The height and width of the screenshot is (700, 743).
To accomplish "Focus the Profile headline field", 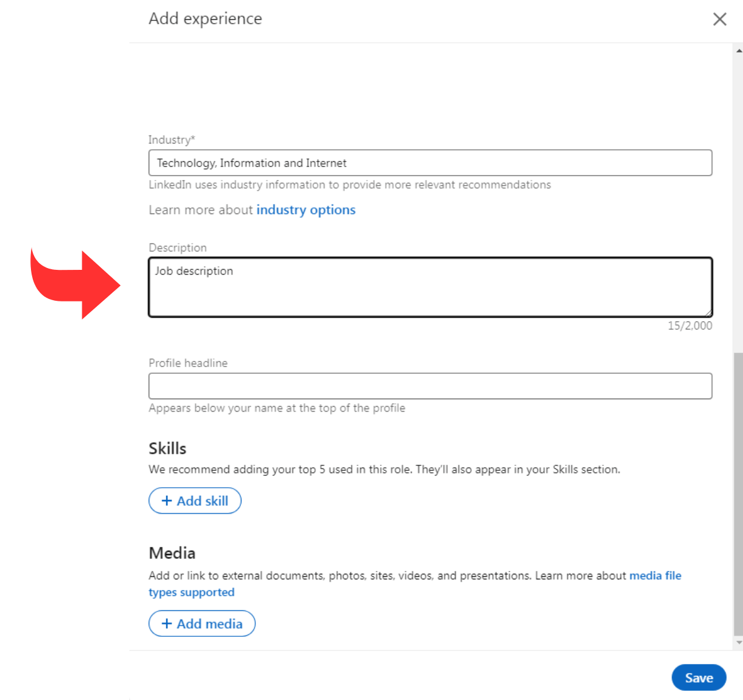I will coord(430,386).
